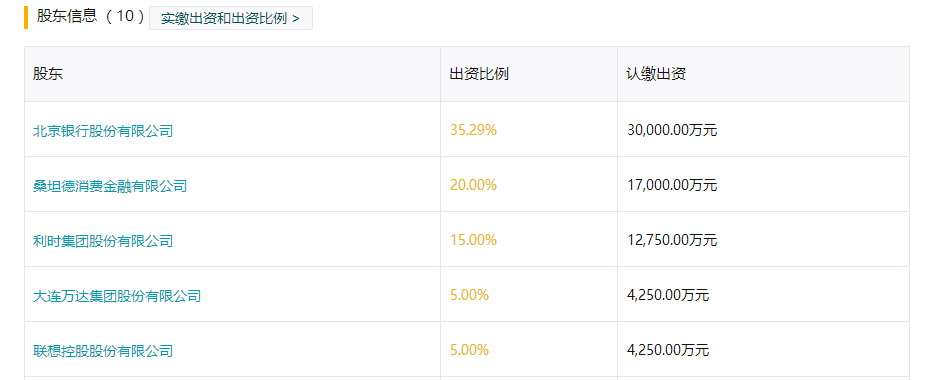Click the 出资比例 column header

tap(479, 75)
